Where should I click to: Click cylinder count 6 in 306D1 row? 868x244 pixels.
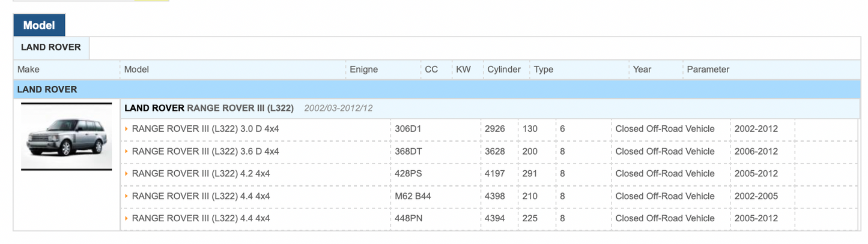[563, 129]
